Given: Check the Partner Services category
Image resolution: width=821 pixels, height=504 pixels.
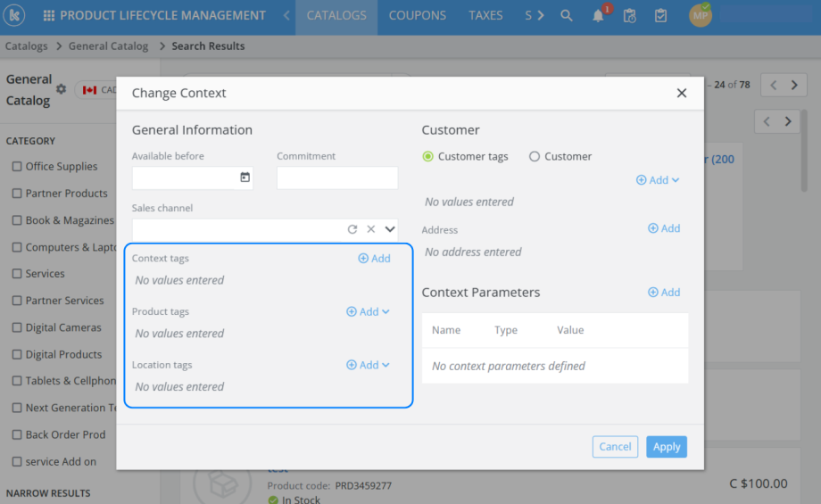Looking at the screenshot, I should pos(17,301).
